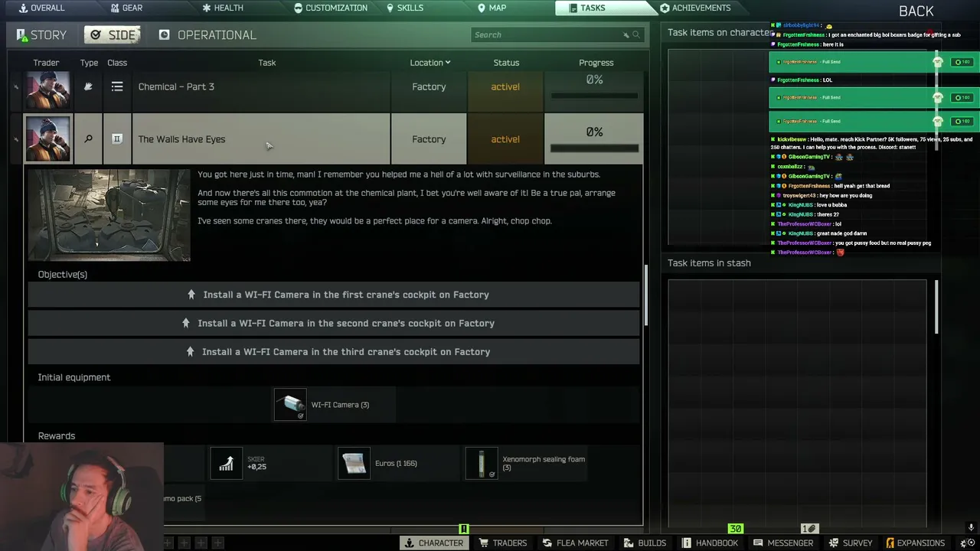Image resolution: width=980 pixels, height=551 pixels.
Task: Inspect the Euros reward icon
Action: (354, 463)
